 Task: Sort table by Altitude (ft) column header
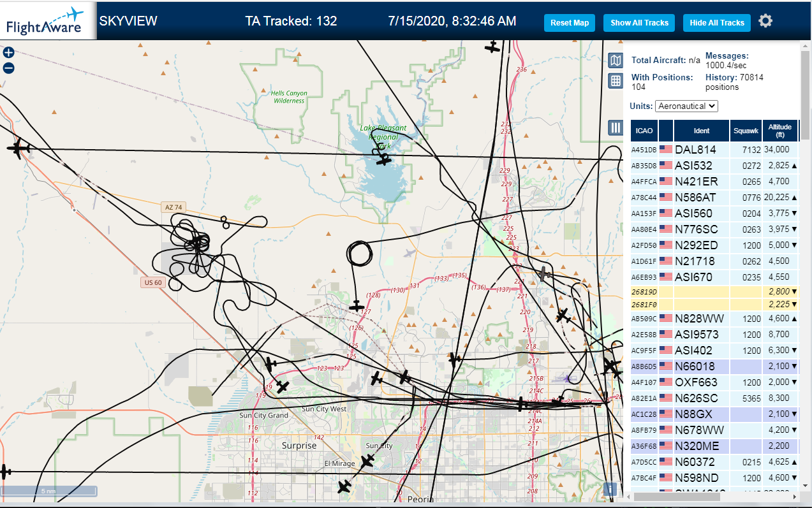click(x=779, y=131)
